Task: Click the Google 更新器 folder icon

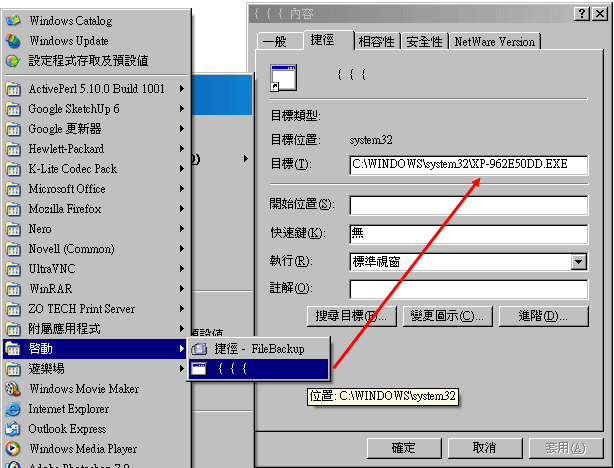Action: coord(13,129)
